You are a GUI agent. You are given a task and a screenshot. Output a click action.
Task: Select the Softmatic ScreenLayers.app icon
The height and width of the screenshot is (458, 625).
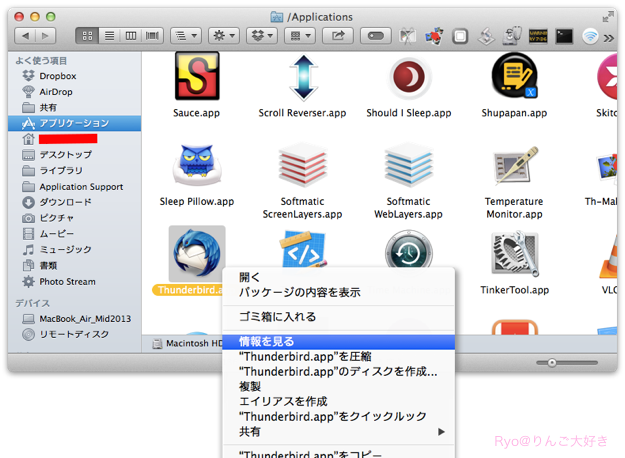303,165
